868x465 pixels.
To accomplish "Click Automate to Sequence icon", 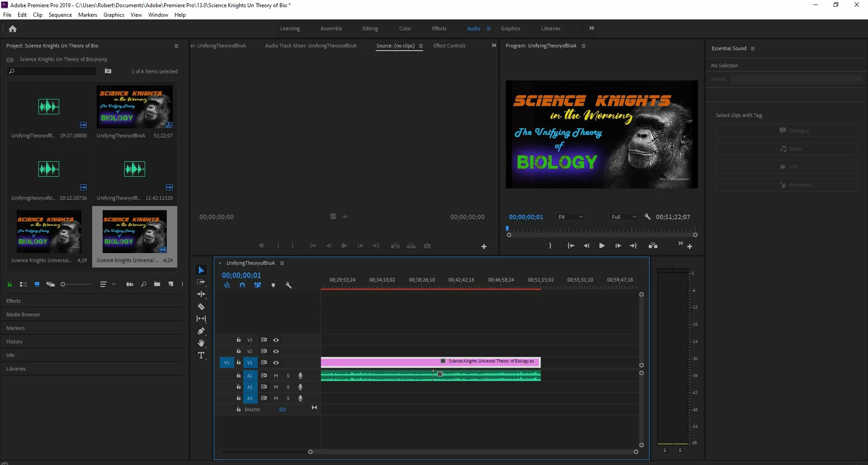I will coord(130,284).
